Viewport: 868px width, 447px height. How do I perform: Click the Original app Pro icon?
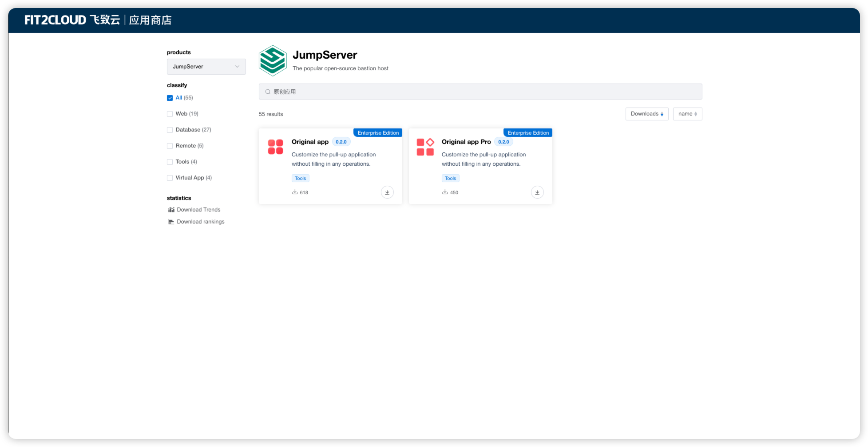[425, 147]
